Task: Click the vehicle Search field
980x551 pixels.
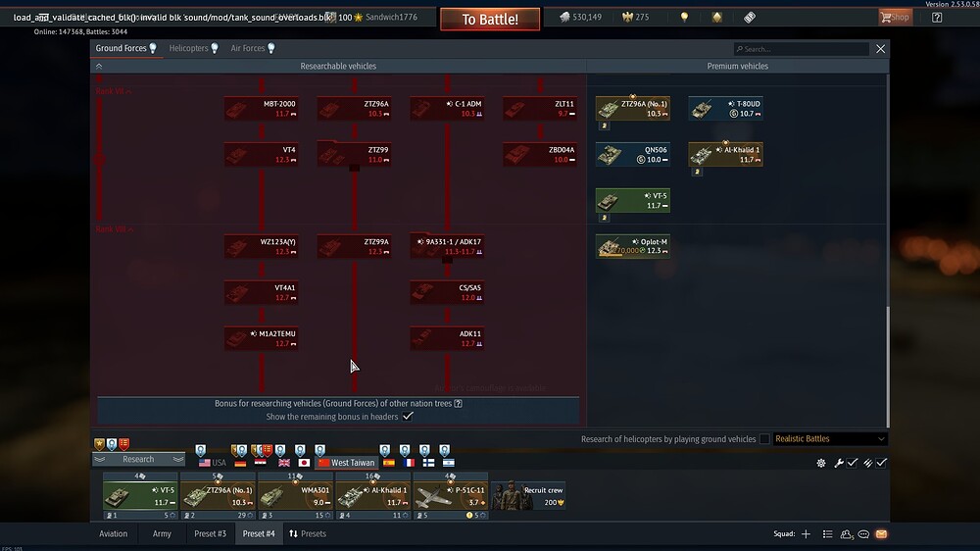Action: pyautogui.click(x=801, y=49)
